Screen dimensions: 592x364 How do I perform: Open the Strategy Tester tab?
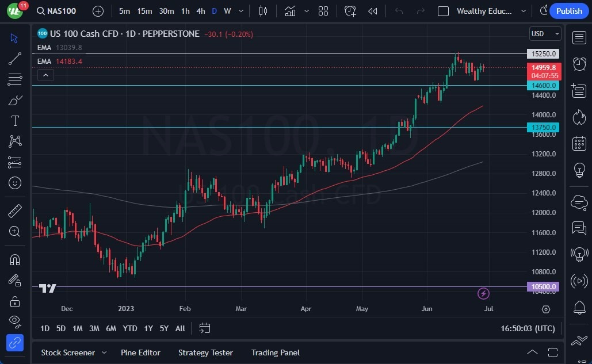click(205, 352)
